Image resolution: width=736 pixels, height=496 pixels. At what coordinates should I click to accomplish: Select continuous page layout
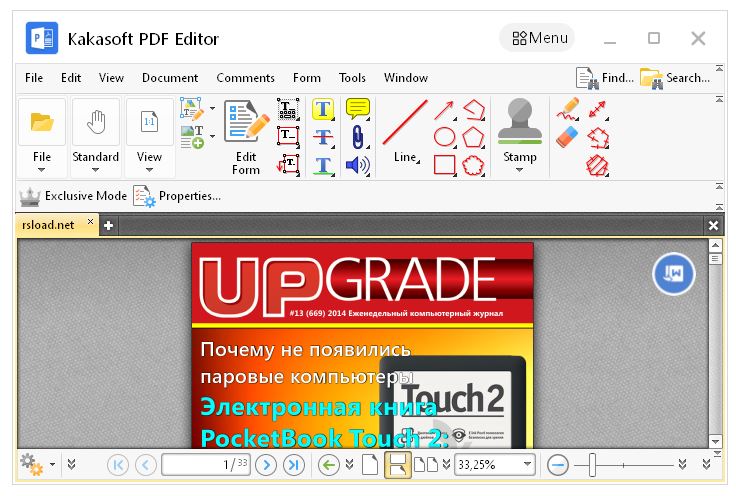point(398,465)
